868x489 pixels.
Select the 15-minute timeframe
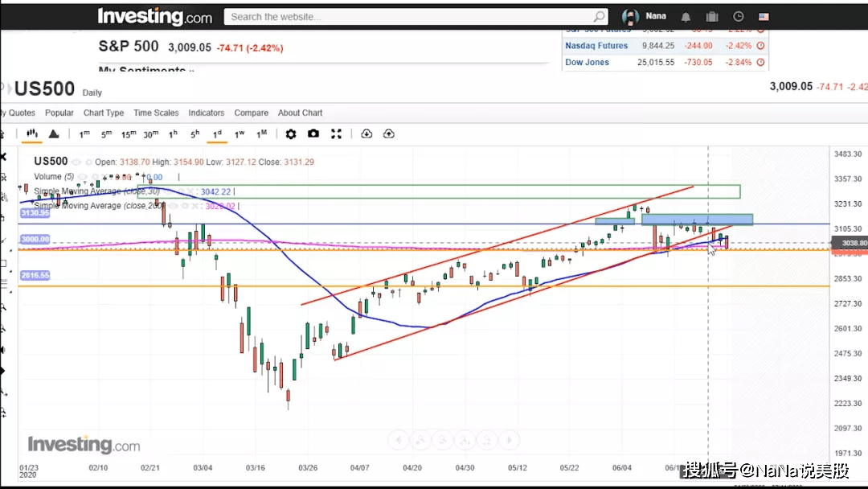tap(129, 134)
